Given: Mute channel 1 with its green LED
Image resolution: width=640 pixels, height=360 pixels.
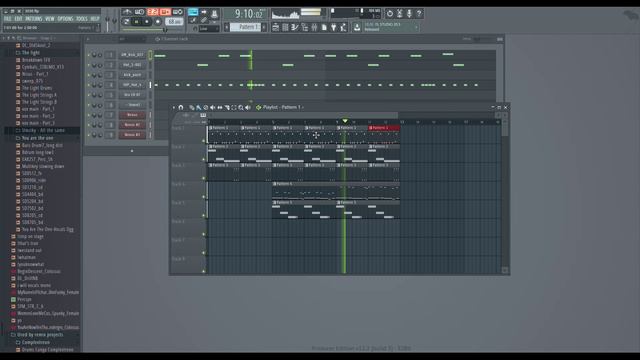Looking at the screenshot, I should tap(89, 55).
